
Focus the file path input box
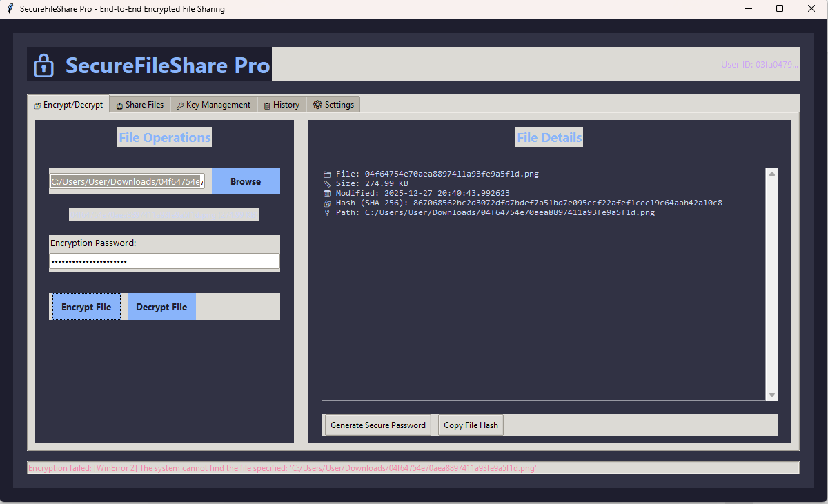127,181
